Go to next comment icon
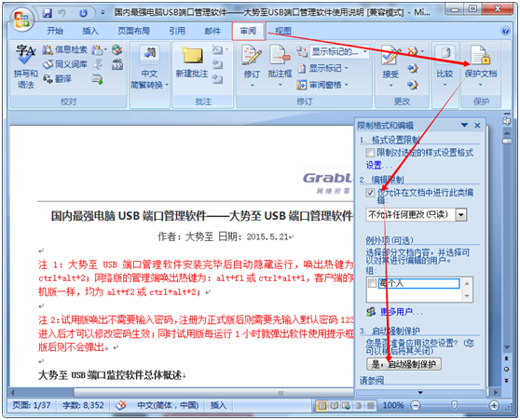Screen dimensions: 520x420 coord(217,79)
